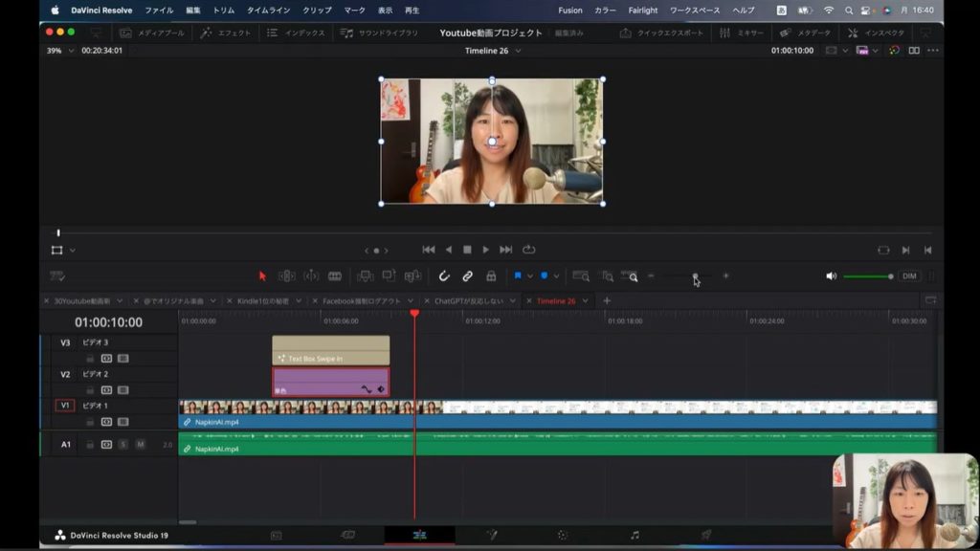Click the chain Linked Selection icon
The height and width of the screenshot is (551, 980).
(x=468, y=276)
